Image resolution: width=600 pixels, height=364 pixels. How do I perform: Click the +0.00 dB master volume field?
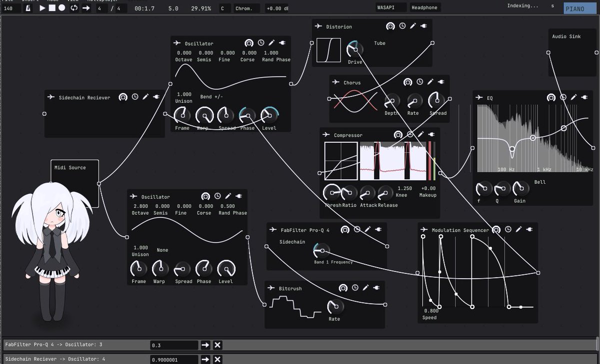point(277,8)
